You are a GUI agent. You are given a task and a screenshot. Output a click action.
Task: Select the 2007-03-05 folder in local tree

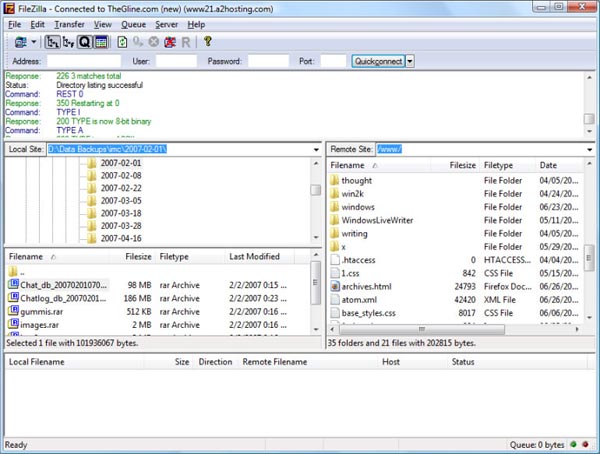click(121, 201)
